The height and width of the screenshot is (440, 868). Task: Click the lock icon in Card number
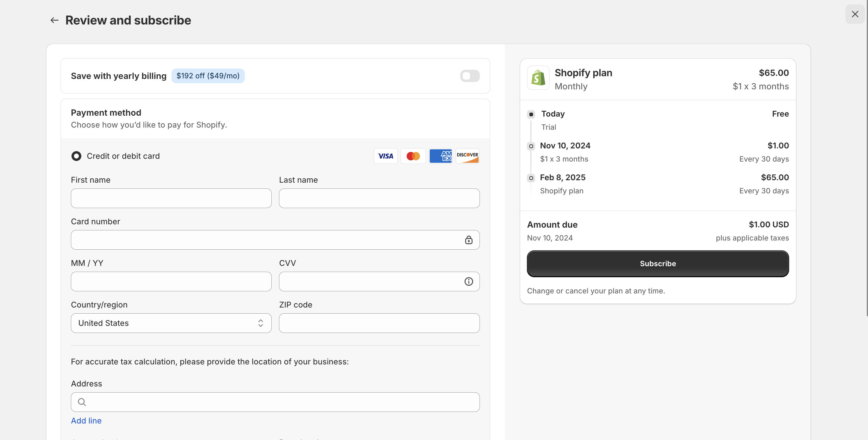pos(469,240)
